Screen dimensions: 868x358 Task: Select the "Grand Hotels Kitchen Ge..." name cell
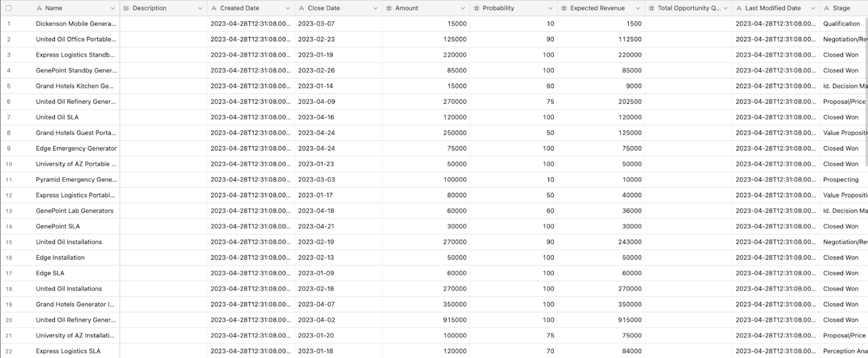(x=76, y=86)
